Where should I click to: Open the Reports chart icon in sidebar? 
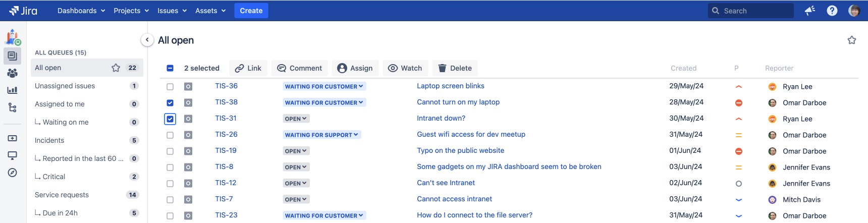click(x=12, y=90)
